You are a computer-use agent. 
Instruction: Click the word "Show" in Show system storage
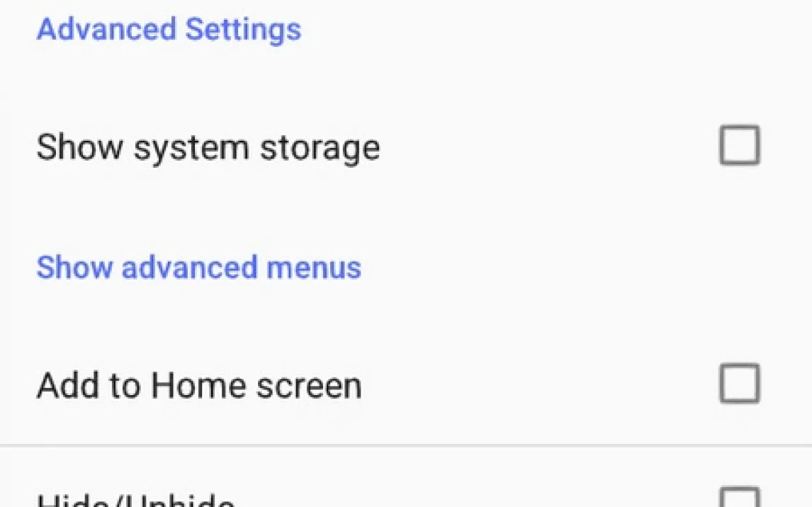coord(80,147)
